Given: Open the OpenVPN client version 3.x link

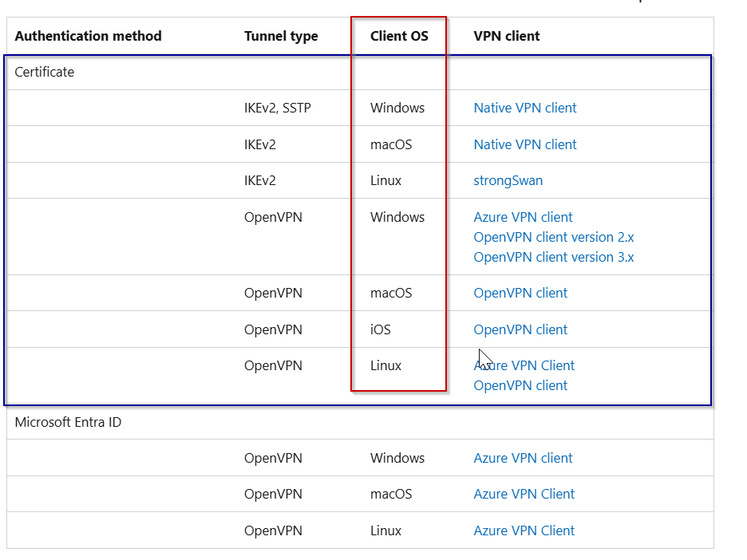Looking at the screenshot, I should pos(554,257).
